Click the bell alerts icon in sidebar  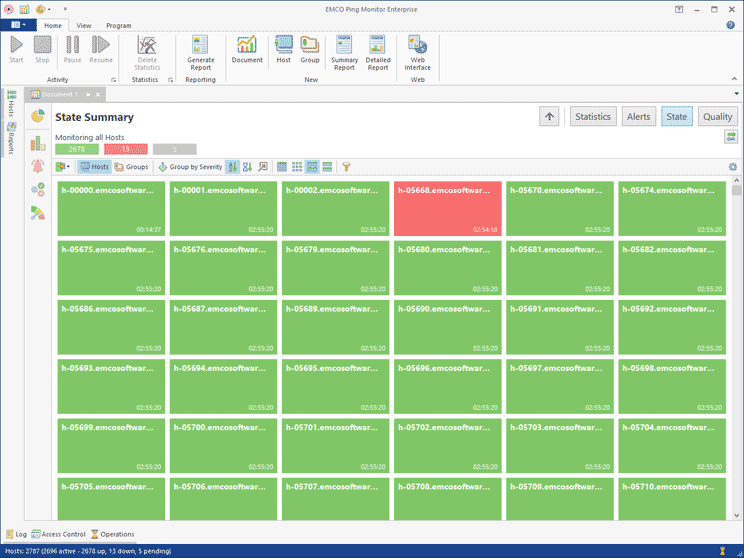pos(38,166)
